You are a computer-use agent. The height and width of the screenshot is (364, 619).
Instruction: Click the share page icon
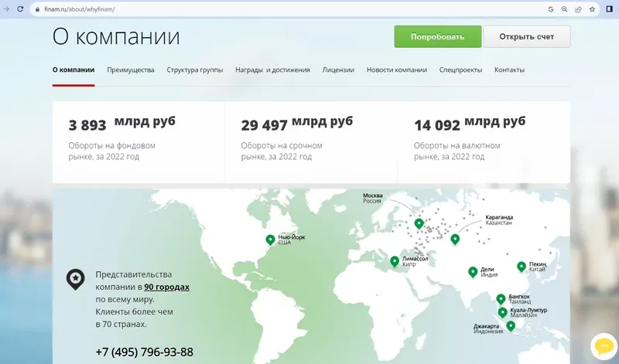pyautogui.click(x=578, y=9)
